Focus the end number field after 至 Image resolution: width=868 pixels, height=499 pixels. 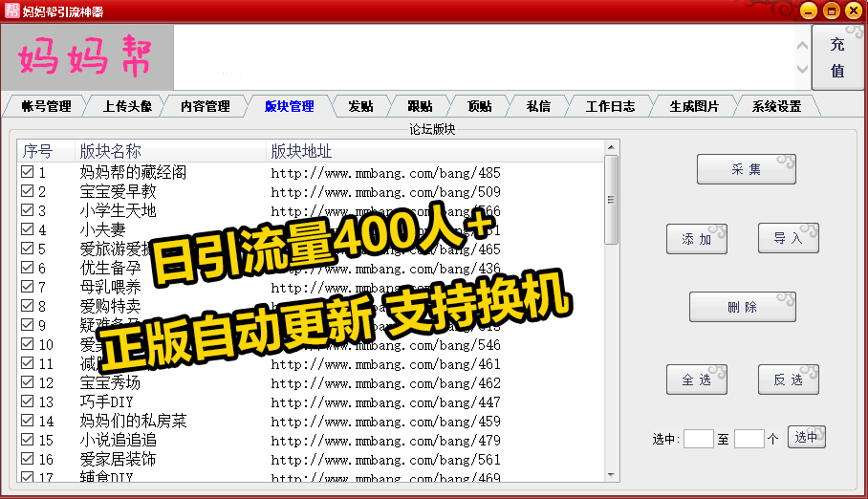pyautogui.click(x=749, y=439)
